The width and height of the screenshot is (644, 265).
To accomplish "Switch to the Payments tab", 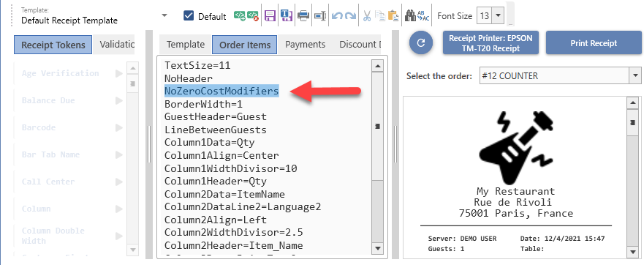I will 305,45.
